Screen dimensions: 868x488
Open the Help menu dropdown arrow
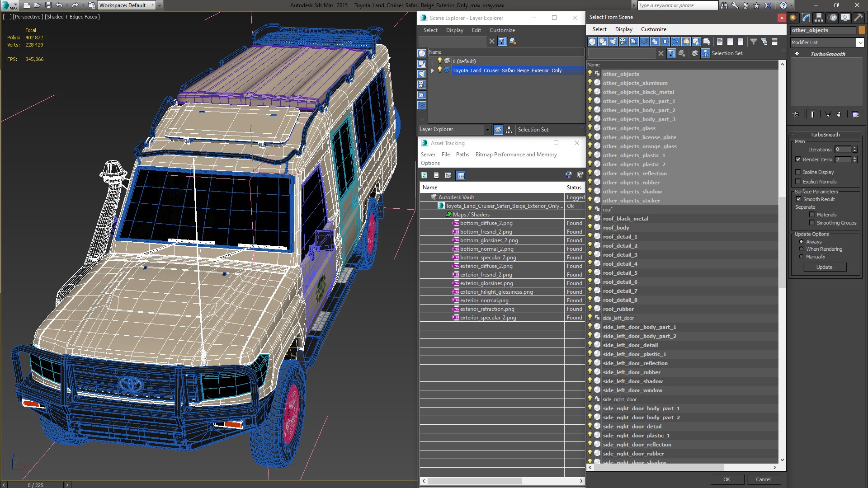792,5
